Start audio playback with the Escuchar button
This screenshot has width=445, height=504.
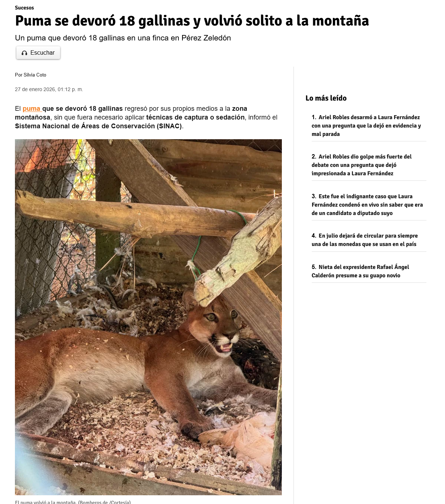(38, 53)
